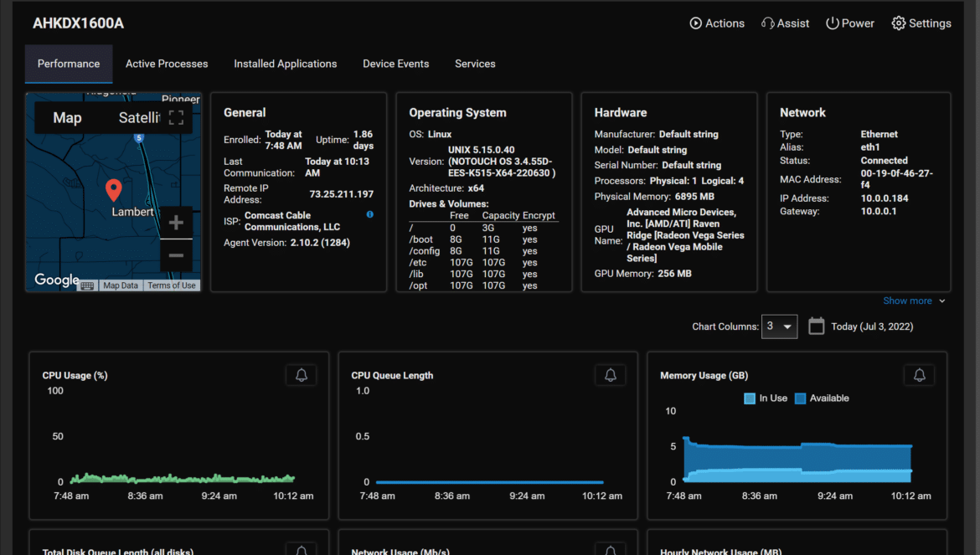
Task: Click the Physical Memory value 6895 MB
Action: pyautogui.click(x=694, y=197)
